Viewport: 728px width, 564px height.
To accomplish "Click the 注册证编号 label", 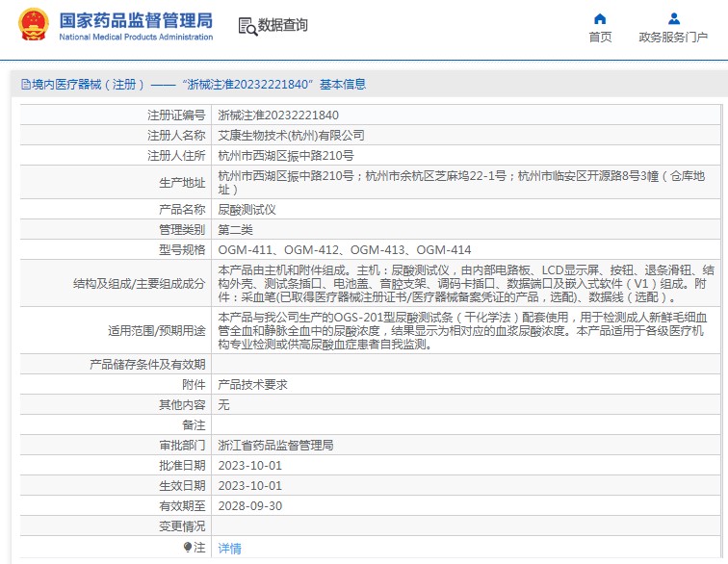I will click(x=176, y=115).
